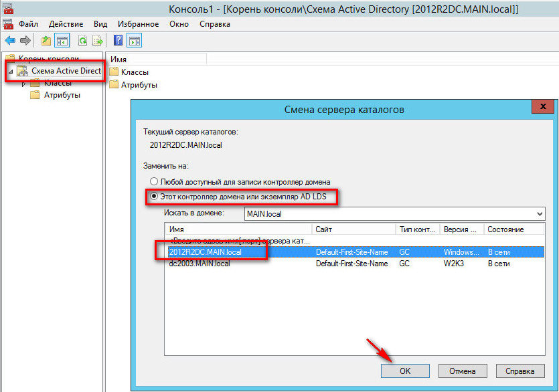Screen dimensions: 559x392
Task: Click the Атрибуты folder icon in right pane
Action: pos(114,84)
